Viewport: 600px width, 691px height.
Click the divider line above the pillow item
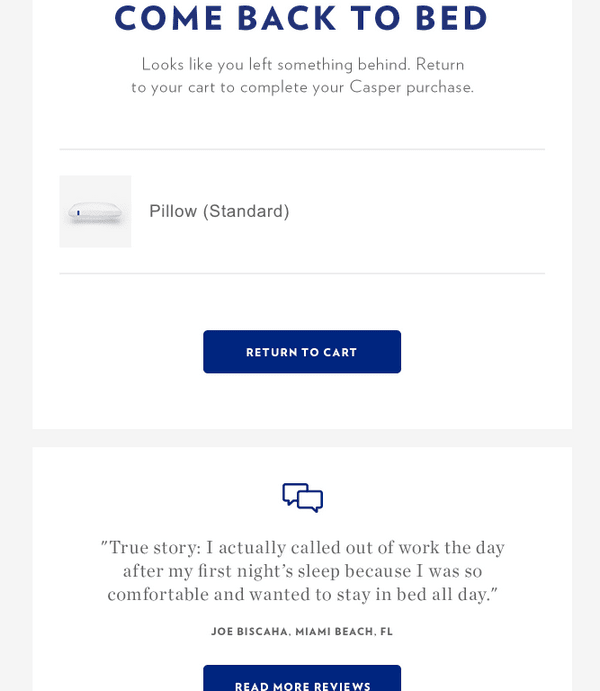point(302,149)
